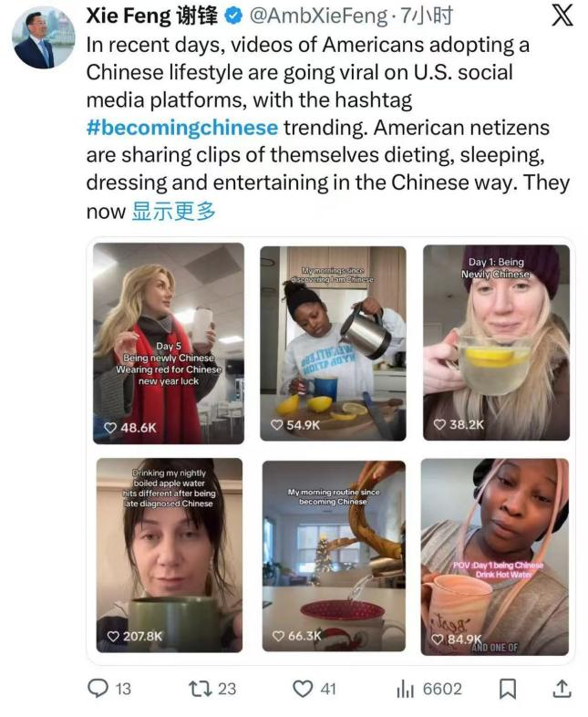Open the reply comment icon
588x717 pixels.
pos(98,688)
